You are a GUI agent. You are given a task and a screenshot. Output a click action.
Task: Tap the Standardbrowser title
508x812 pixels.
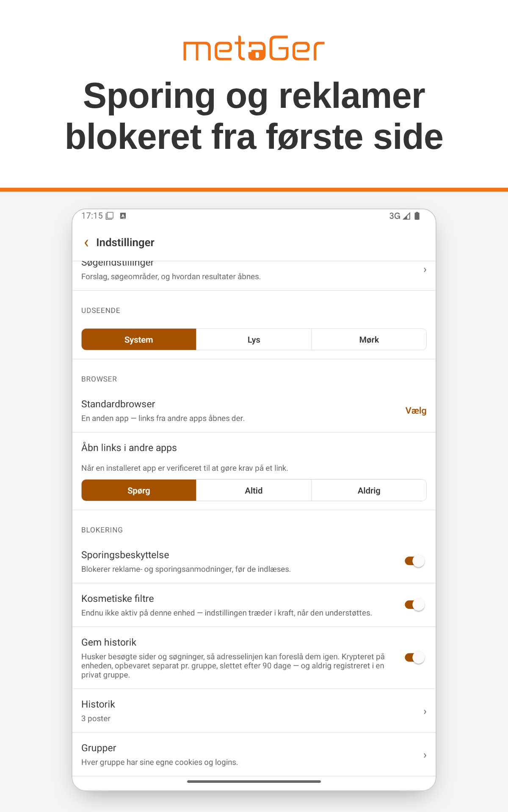118,404
